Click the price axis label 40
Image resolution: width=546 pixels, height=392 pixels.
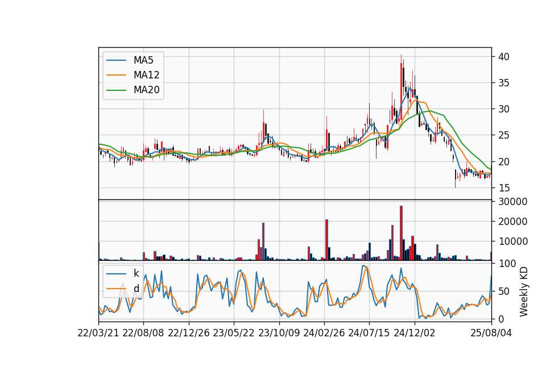[503, 57]
